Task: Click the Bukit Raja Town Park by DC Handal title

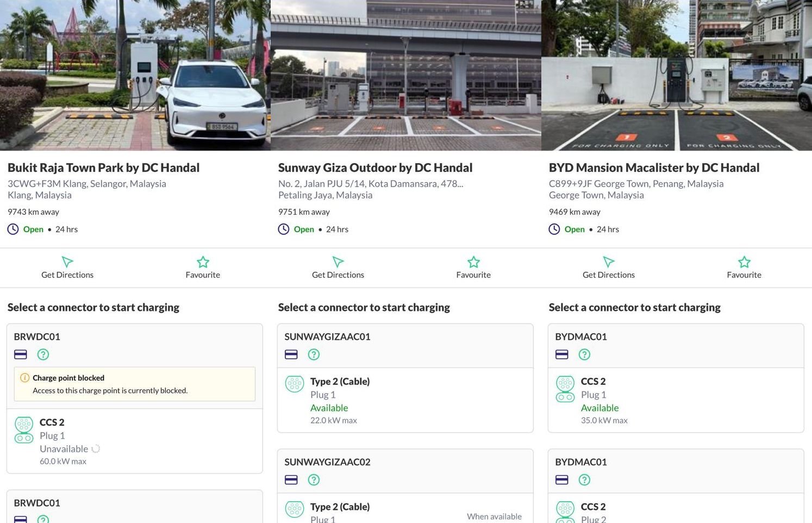Action: [103, 167]
